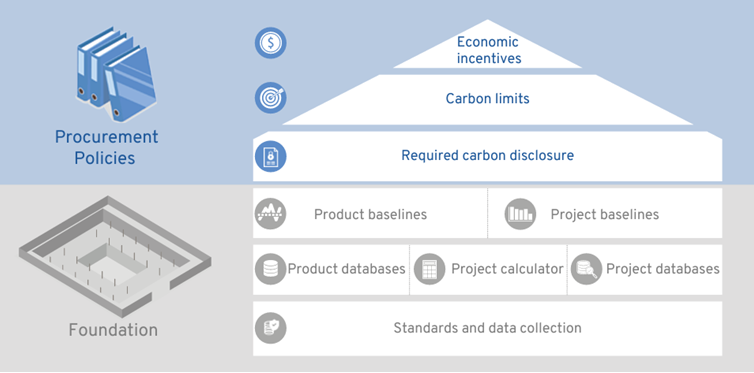The height and width of the screenshot is (373, 754).
Task: Click the Procurement Policies heading
Action: coord(106,147)
